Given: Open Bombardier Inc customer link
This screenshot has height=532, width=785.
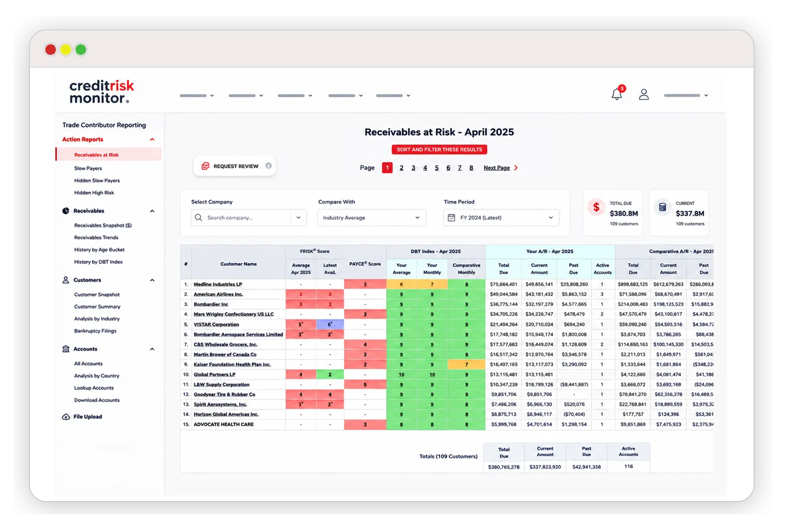Looking at the screenshot, I should coord(210,305).
